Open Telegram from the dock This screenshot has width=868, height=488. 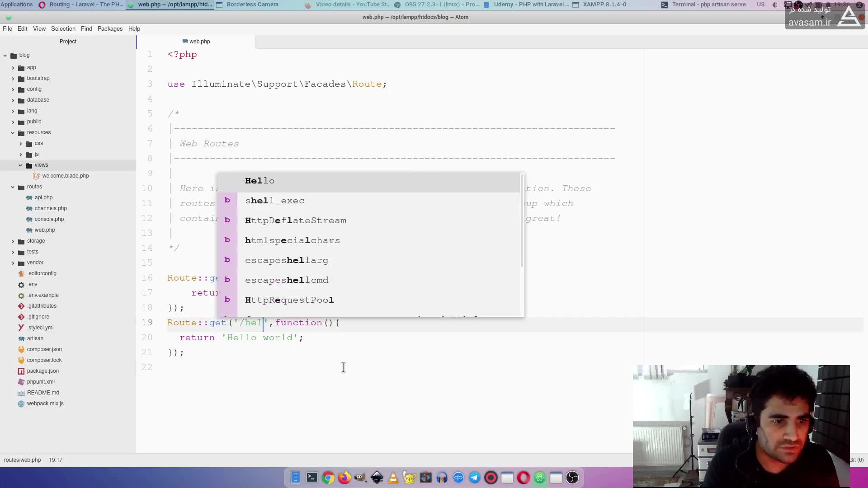tap(475, 478)
